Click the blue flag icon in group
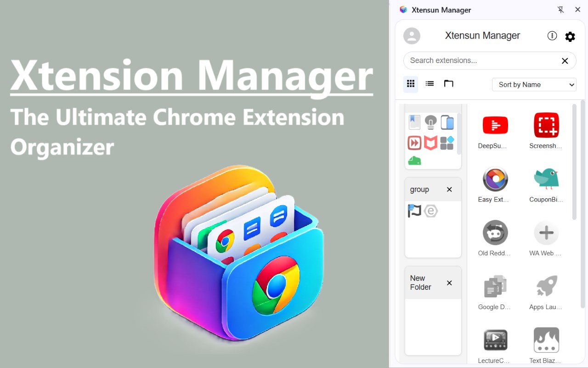This screenshot has height=368, width=588. point(414,211)
